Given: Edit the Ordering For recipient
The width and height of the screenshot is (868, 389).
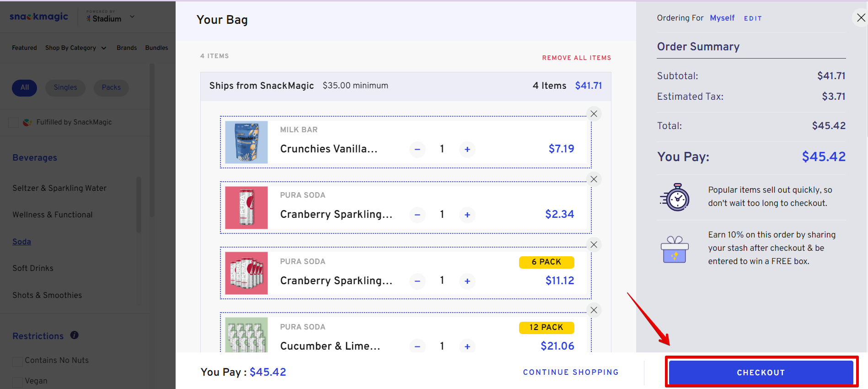Looking at the screenshot, I should tap(753, 19).
